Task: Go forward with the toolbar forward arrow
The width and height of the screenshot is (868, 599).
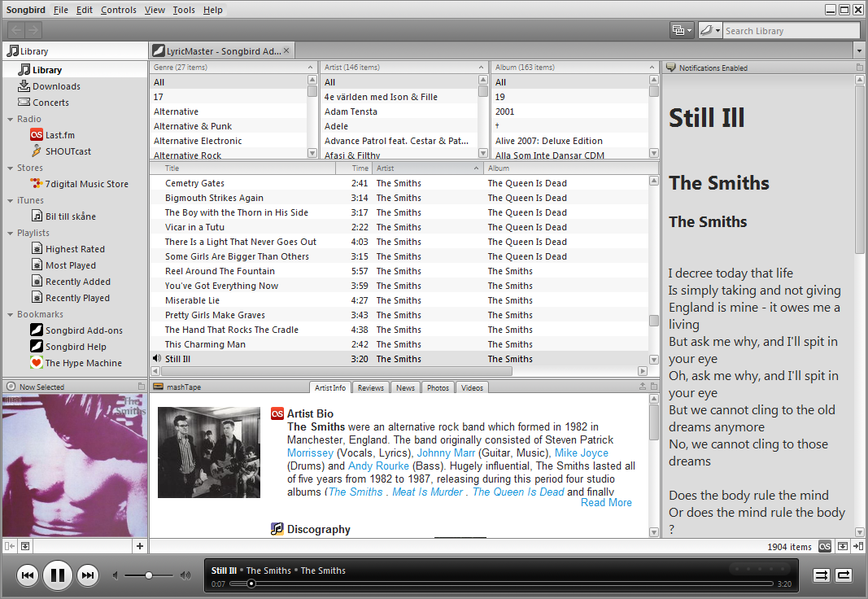Action: 33,30
